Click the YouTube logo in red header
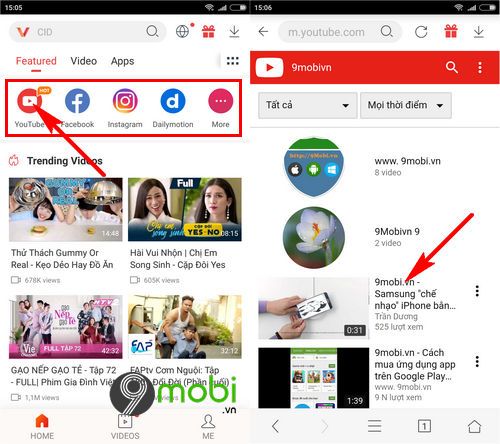This screenshot has width=500, height=444. [x=269, y=67]
